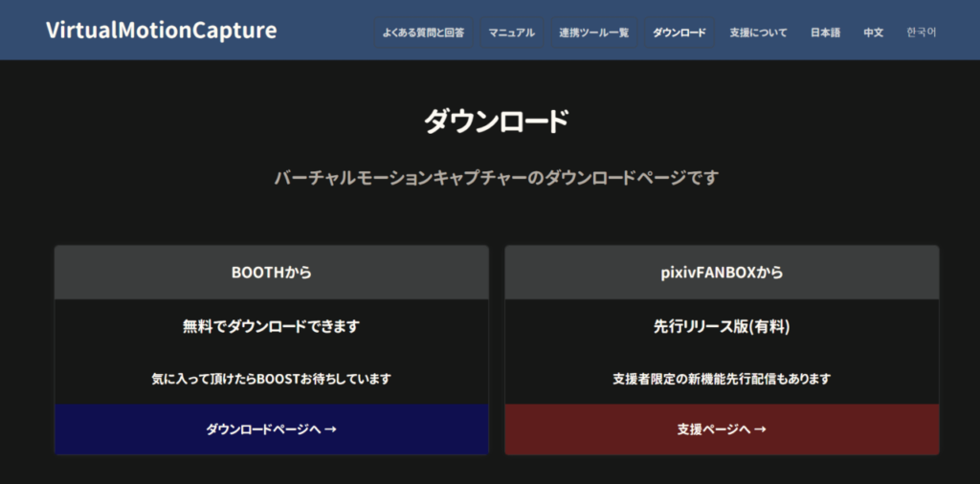The image size is (980, 484).
Task: Click the ダウンロード page heading
Action: point(497,121)
